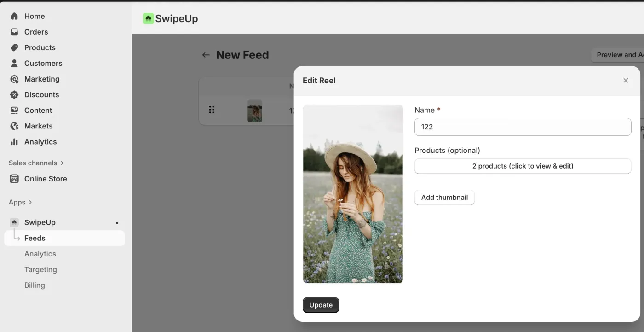Open Marketing via its target icon

[14, 79]
